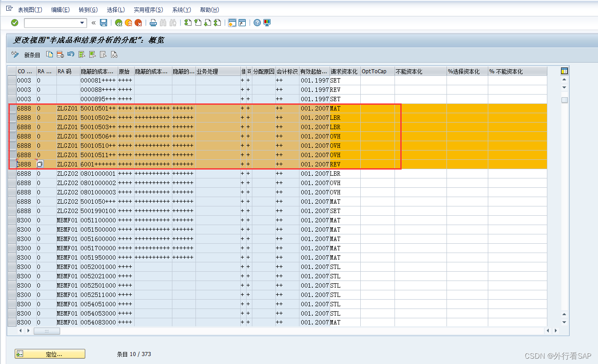Click the Select Block icon

tap(92, 55)
